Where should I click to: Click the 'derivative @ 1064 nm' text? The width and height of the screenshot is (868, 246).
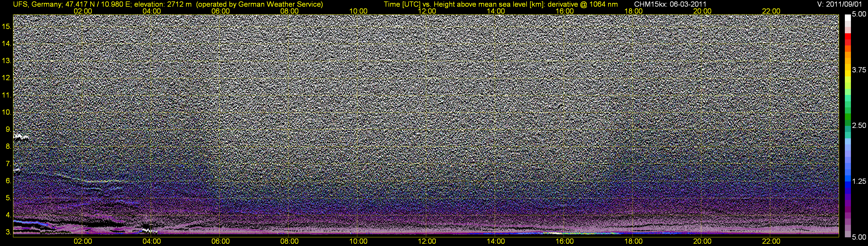click(583, 4)
